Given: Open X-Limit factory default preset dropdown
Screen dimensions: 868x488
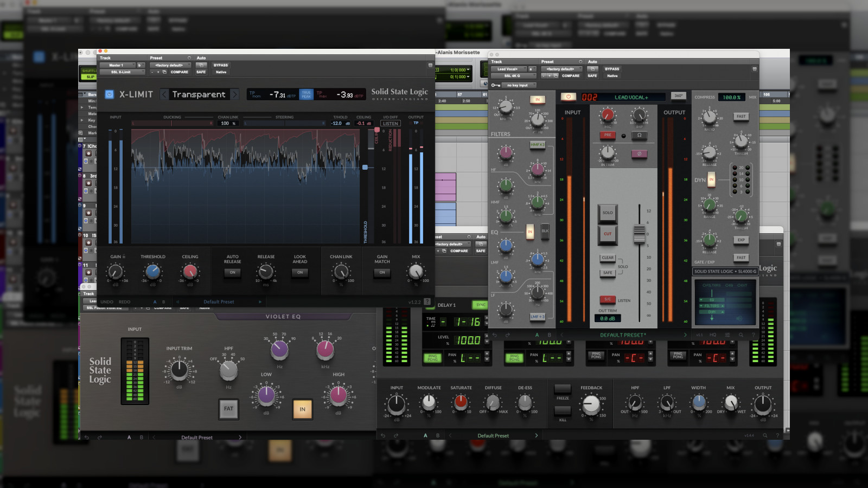Looking at the screenshot, I should point(171,65).
